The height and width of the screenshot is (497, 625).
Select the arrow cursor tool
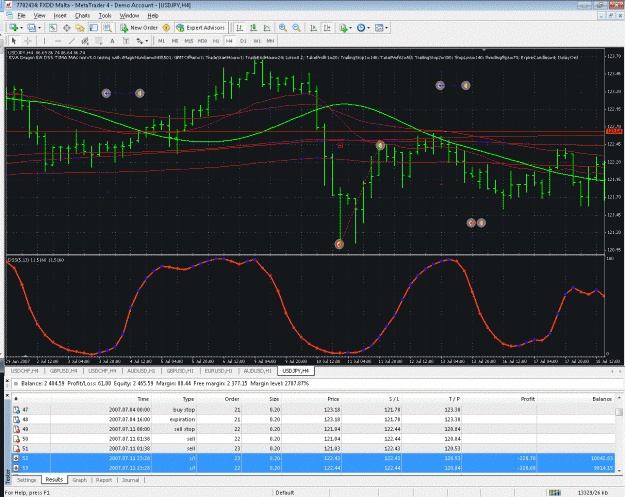pyautogui.click(x=14, y=41)
